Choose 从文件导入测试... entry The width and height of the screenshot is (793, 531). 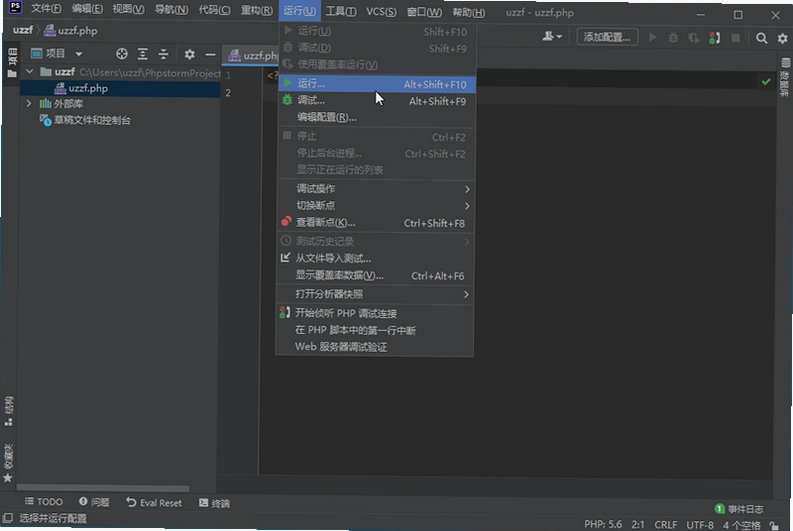(375, 258)
